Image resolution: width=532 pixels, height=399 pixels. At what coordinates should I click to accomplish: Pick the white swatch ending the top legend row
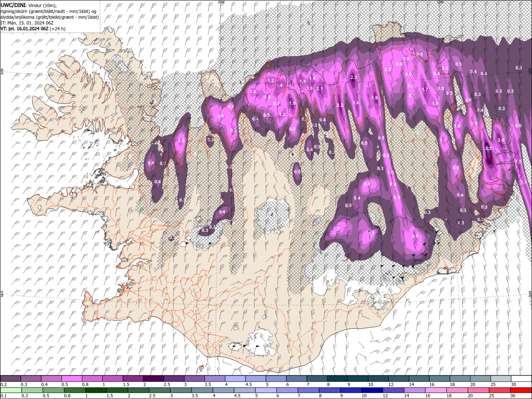pyautogui.click(x=521, y=379)
